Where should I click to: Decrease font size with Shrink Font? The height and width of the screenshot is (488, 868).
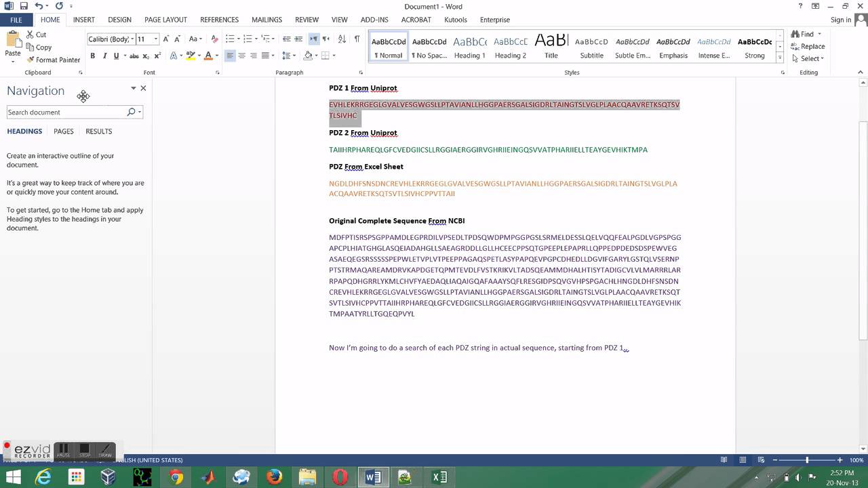point(178,39)
